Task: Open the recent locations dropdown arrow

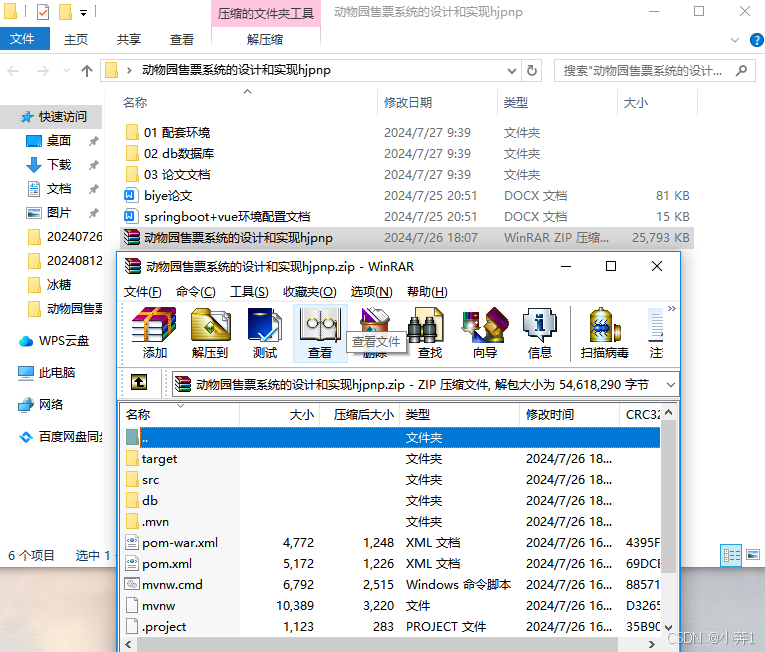Action: [66, 71]
